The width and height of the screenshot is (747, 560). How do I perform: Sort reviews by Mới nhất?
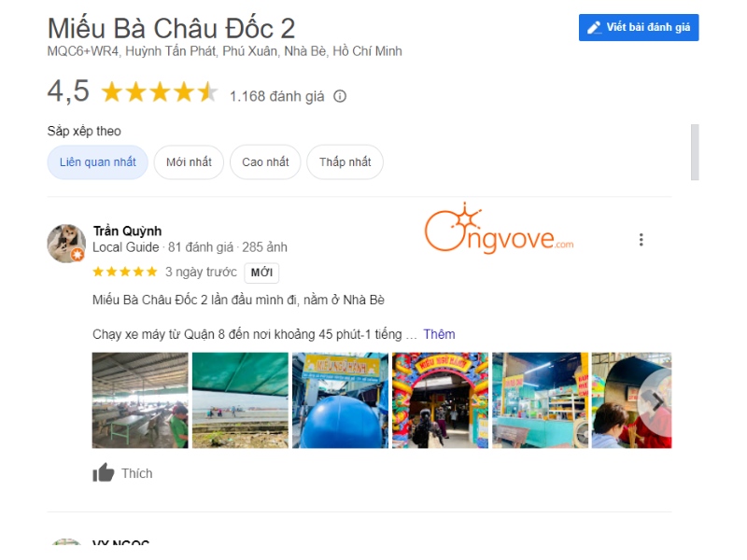[x=189, y=162]
